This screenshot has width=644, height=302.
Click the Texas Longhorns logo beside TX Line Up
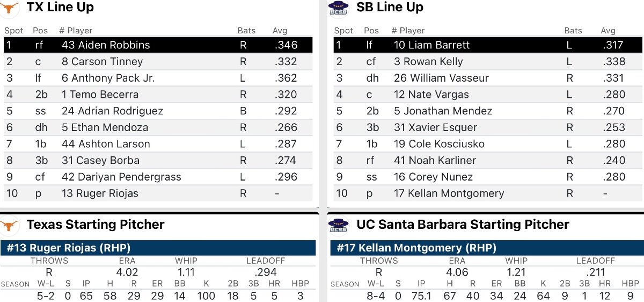point(10,7)
